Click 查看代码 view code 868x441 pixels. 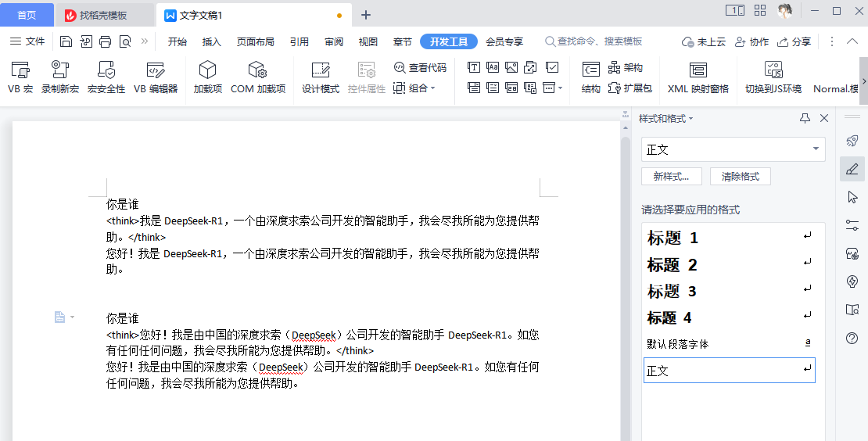[x=420, y=67]
